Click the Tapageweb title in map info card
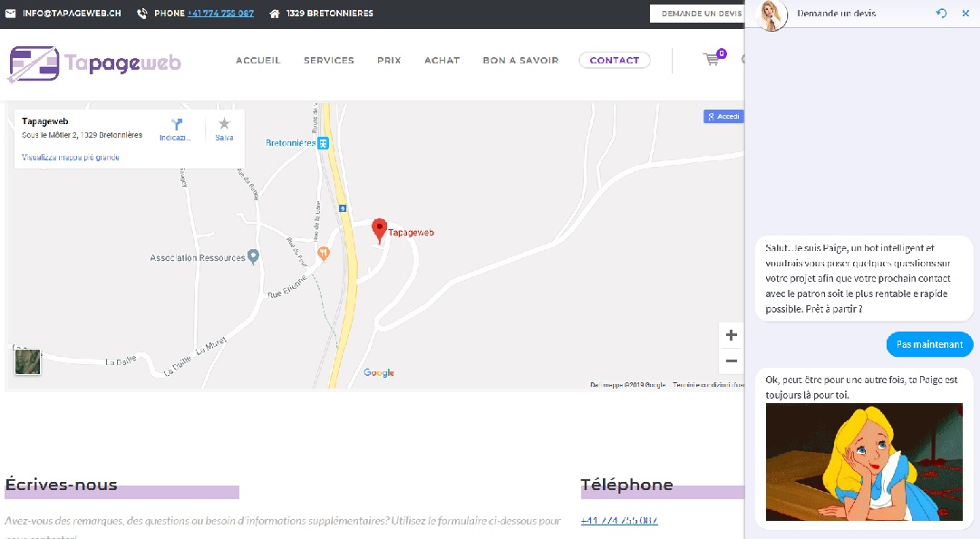980x539 pixels. pos(45,121)
